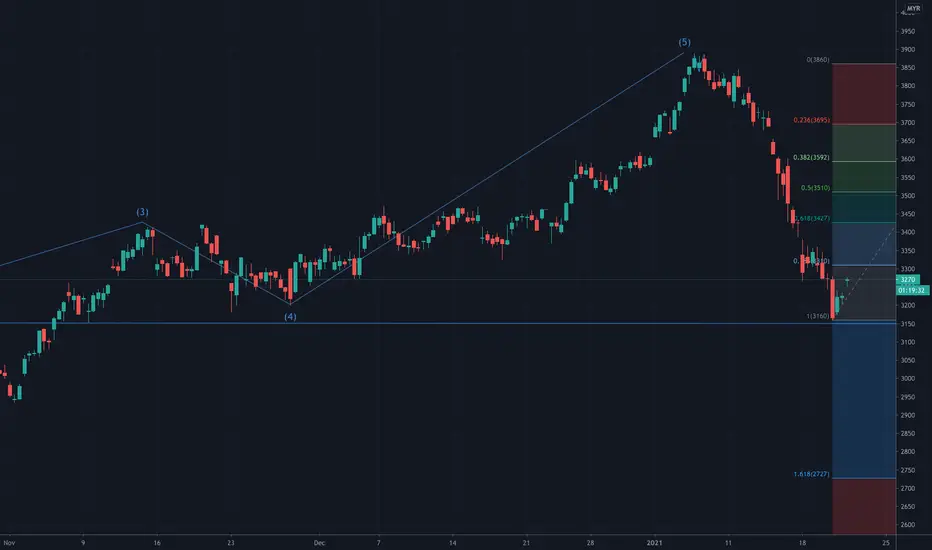Click the 3500 price axis label
This screenshot has height=550, width=932.
click(908, 196)
